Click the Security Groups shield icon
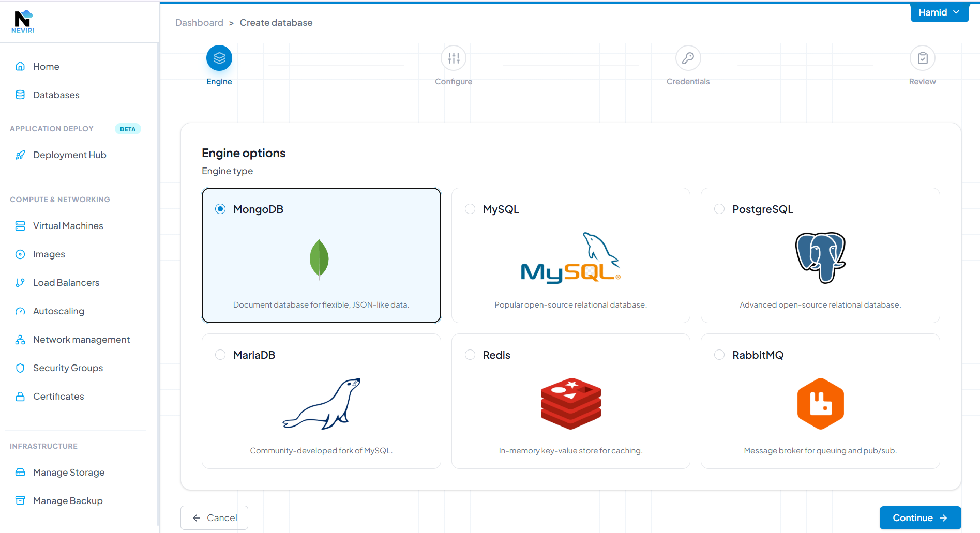980x533 pixels. tap(20, 368)
